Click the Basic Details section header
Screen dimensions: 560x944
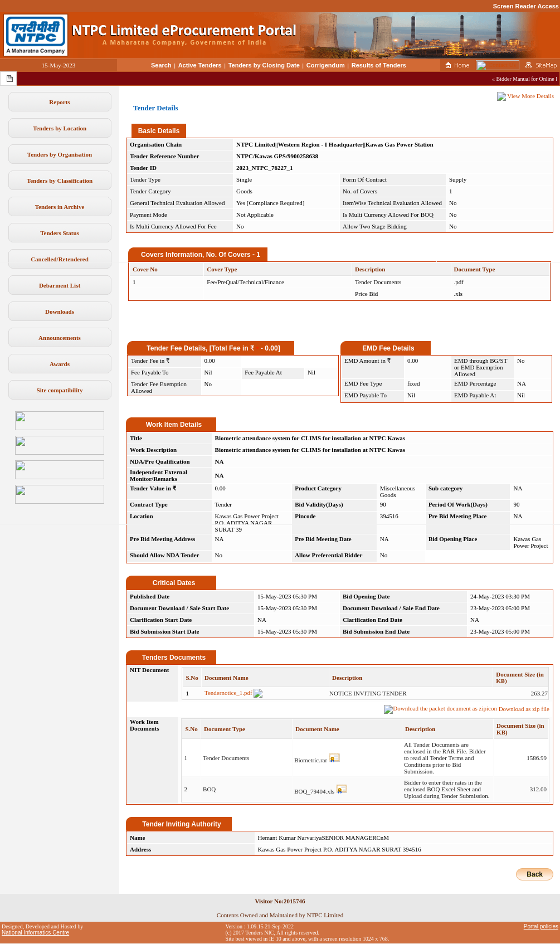click(x=159, y=131)
